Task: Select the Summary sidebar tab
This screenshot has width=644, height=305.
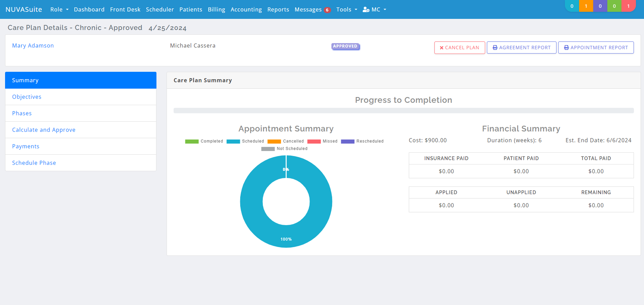Action: [81, 80]
